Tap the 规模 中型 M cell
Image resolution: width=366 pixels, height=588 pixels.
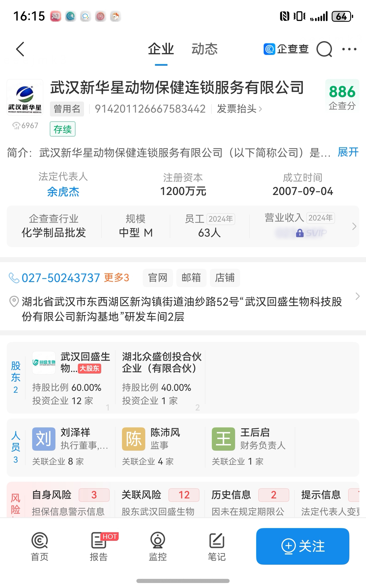click(x=136, y=226)
